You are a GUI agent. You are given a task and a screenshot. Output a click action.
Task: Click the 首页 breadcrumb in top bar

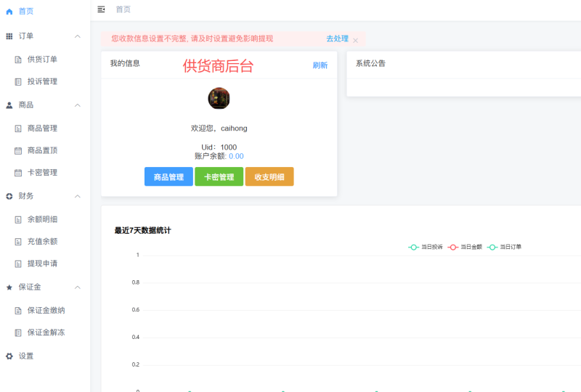123,9
